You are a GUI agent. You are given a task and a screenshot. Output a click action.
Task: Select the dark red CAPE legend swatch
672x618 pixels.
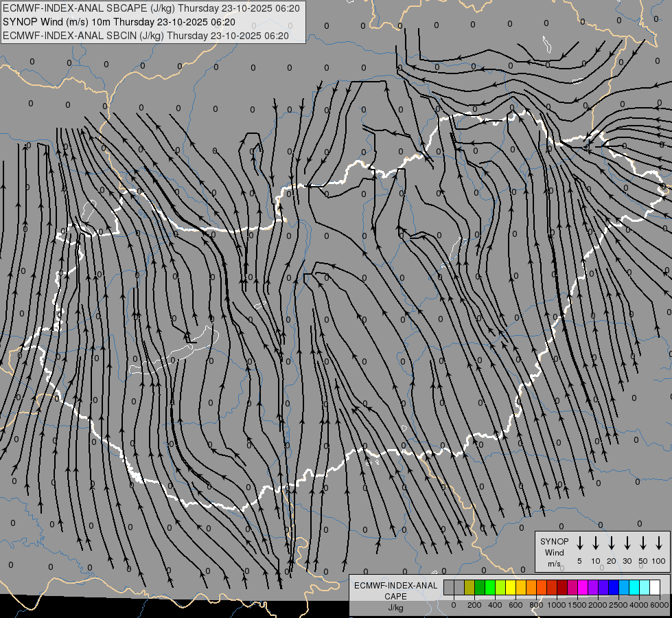click(563, 587)
